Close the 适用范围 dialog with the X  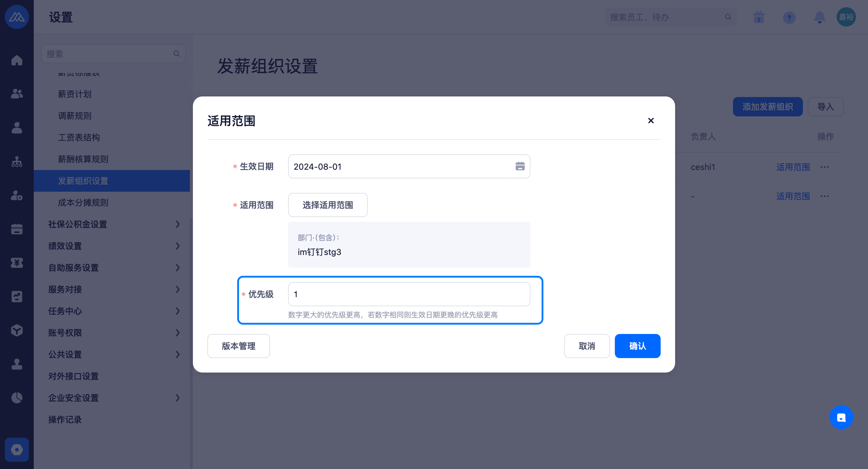coord(651,121)
